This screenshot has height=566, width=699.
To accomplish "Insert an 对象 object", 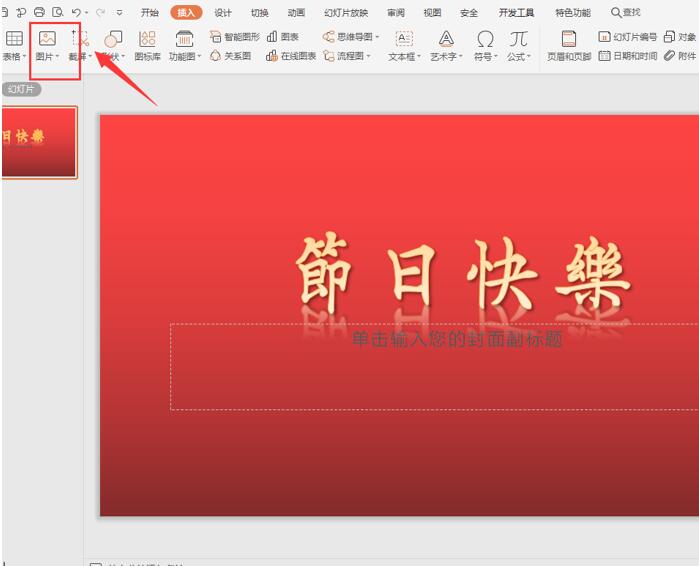I will tap(680, 37).
